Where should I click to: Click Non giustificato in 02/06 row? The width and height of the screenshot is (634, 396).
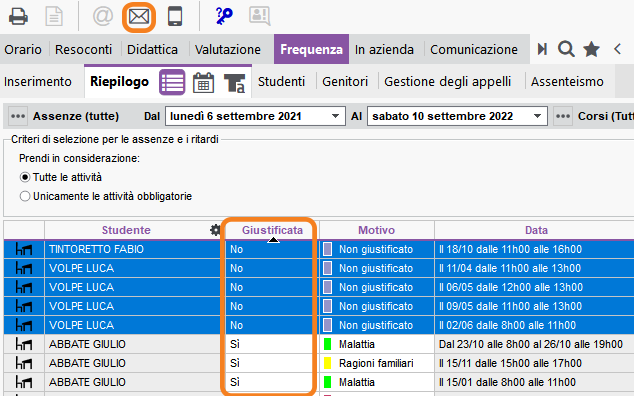(x=376, y=325)
